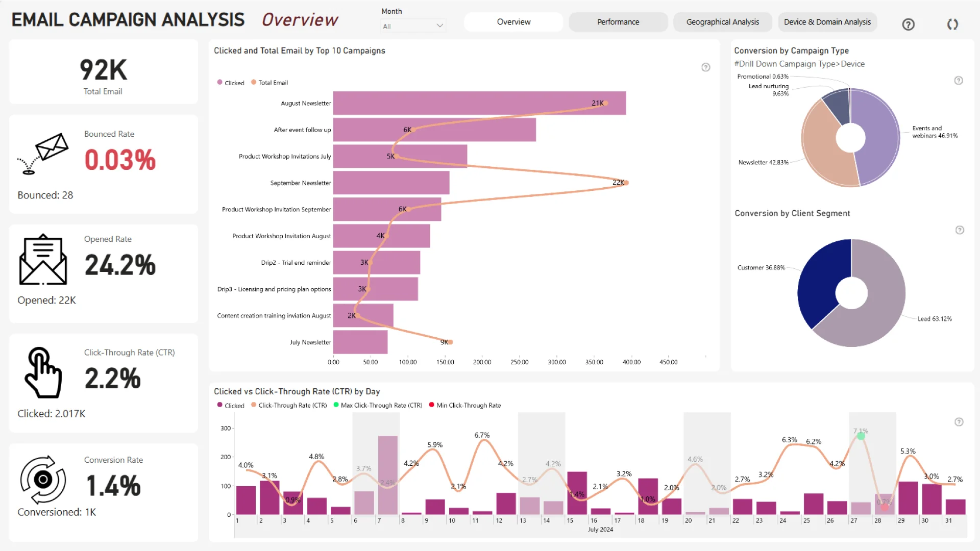The image size is (980, 551).
Task: Click the 'July 2024' axis label
Action: (x=600, y=530)
